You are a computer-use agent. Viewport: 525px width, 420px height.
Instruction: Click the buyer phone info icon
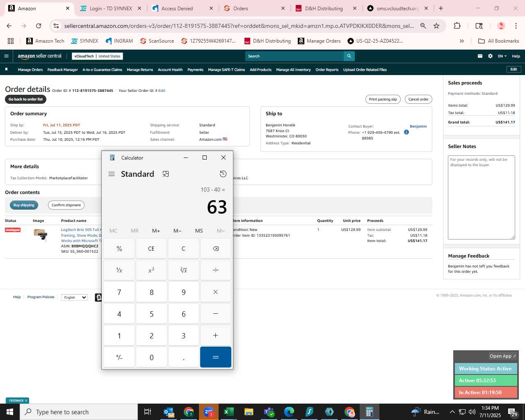pyautogui.click(x=406, y=132)
